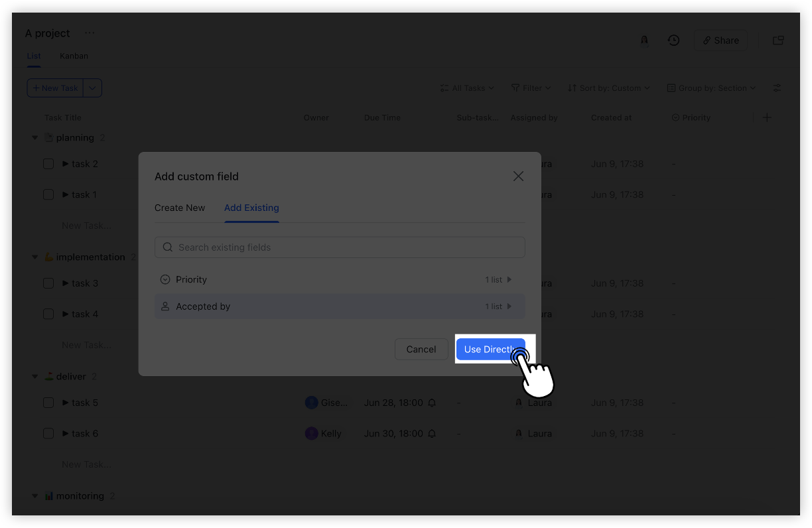Collapse the planning section
This screenshot has width=812, height=528.
[x=34, y=137]
